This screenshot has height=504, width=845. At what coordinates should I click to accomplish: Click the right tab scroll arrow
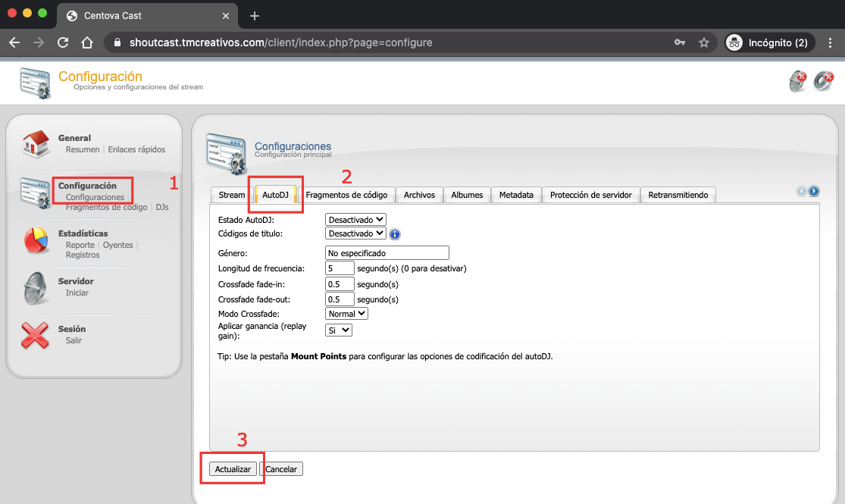point(813,192)
